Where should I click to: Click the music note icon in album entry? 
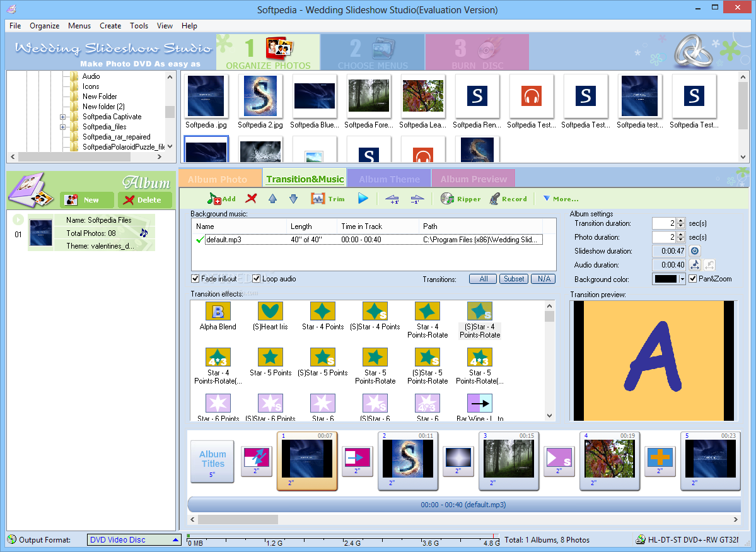144,233
